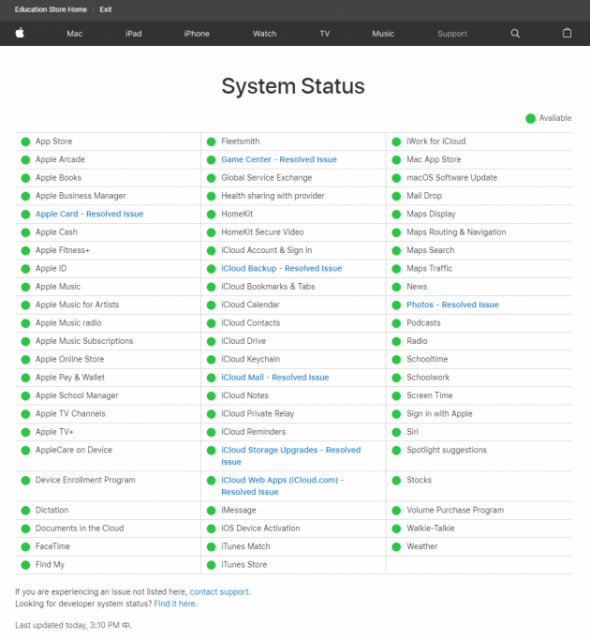Open the Music menu
The height and width of the screenshot is (640, 590).
tap(383, 33)
